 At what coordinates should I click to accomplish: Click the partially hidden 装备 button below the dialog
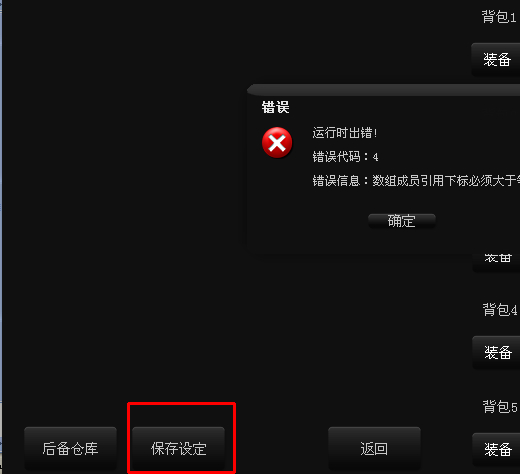click(x=497, y=263)
